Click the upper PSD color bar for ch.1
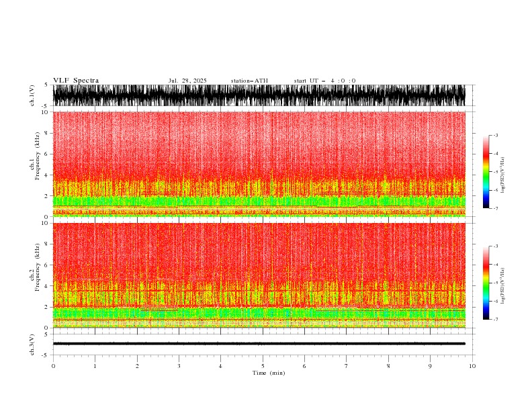The height and width of the screenshot is (411, 532). [x=486, y=172]
